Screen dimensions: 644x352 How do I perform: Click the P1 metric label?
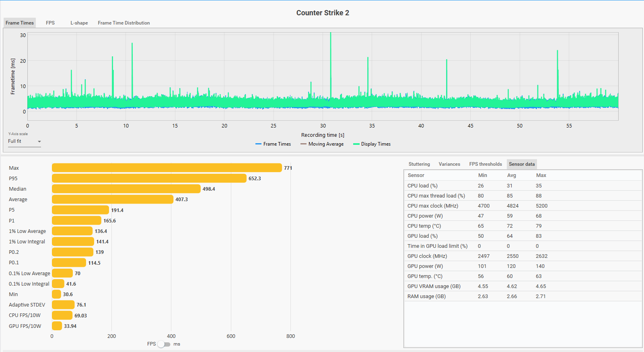pyautogui.click(x=12, y=220)
